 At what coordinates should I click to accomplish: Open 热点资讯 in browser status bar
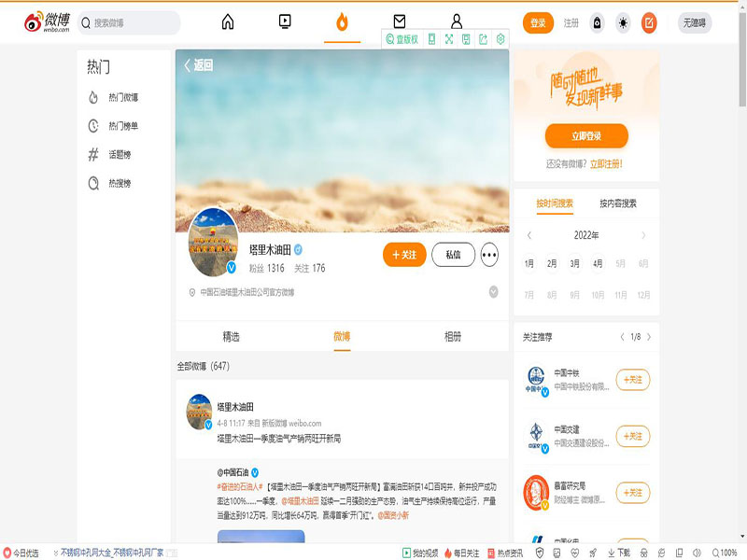505,553
